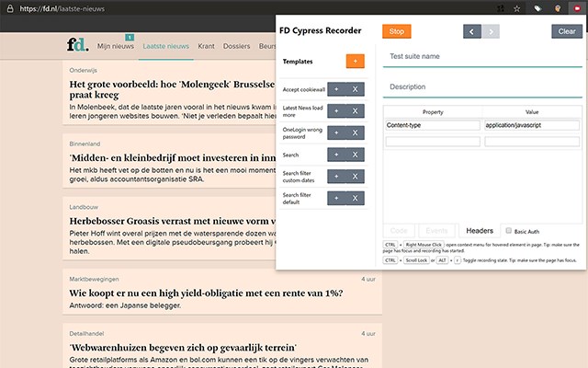The image size is (588, 368).
Task: Click the Marktbewegingen category label
Action: pyautogui.click(x=94, y=279)
